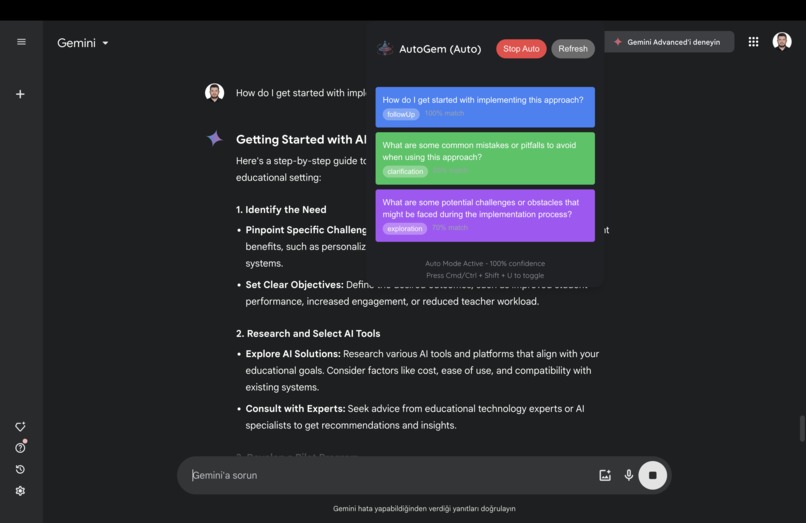Image resolution: width=806 pixels, height=523 pixels.
Task: Click the AutoGem logo icon
Action: 384,48
